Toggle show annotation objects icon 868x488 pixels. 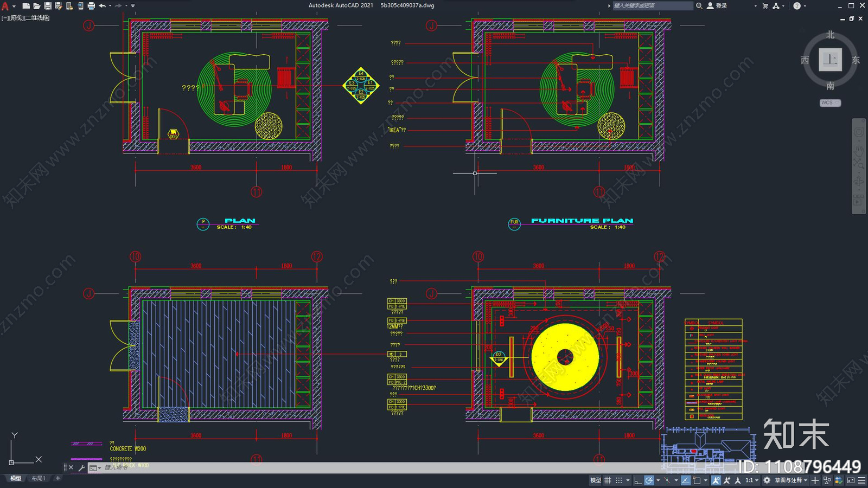click(x=716, y=480)
